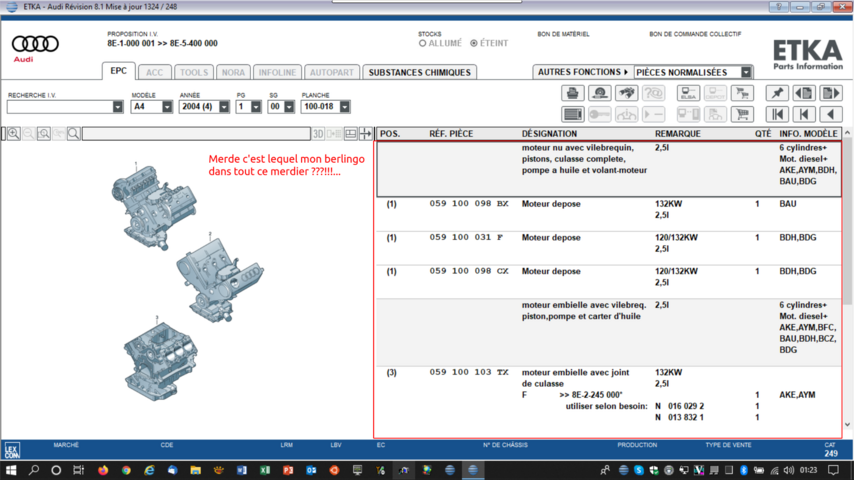This screenshot has width=854, height=480.
Task: Select the short block illustration number 3
Action: 160,360
